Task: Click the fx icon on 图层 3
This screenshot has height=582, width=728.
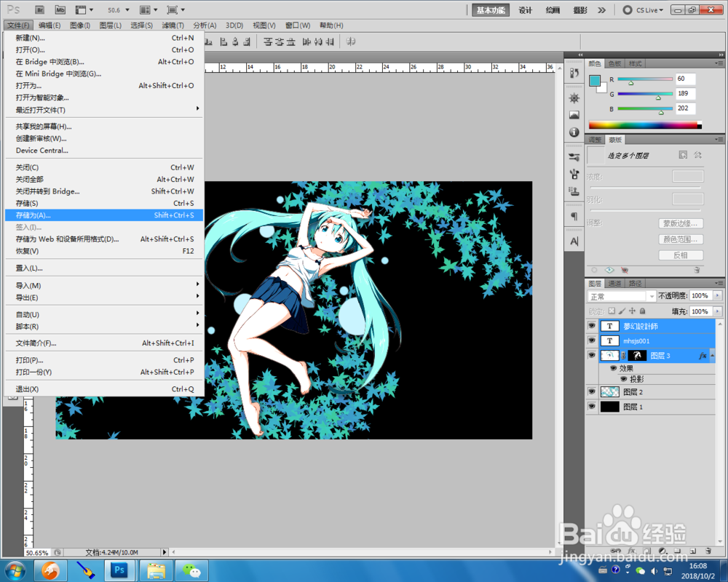Action: tap(703, 356)
